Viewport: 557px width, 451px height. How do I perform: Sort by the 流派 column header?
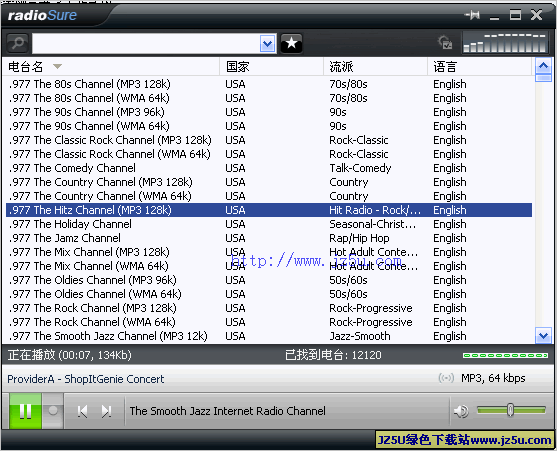point(375,66)
